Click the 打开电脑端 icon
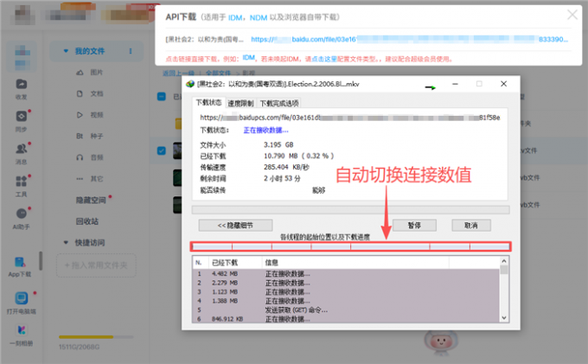This screenshot has height=364, width=588. [21, 298]
